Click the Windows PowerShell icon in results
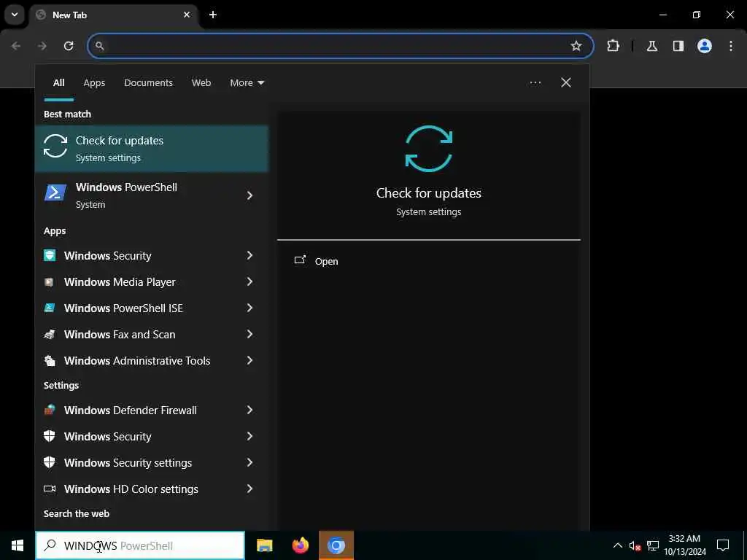 click(55, 192)
